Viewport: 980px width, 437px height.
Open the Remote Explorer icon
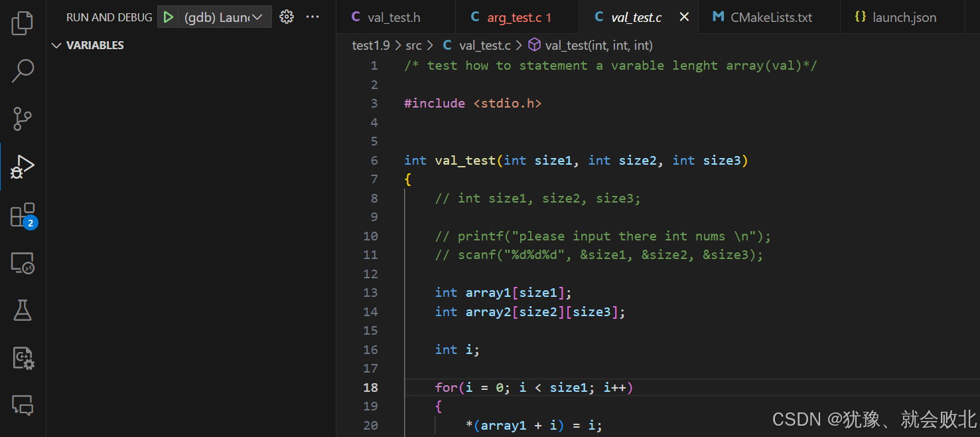[x=23, y=263]
